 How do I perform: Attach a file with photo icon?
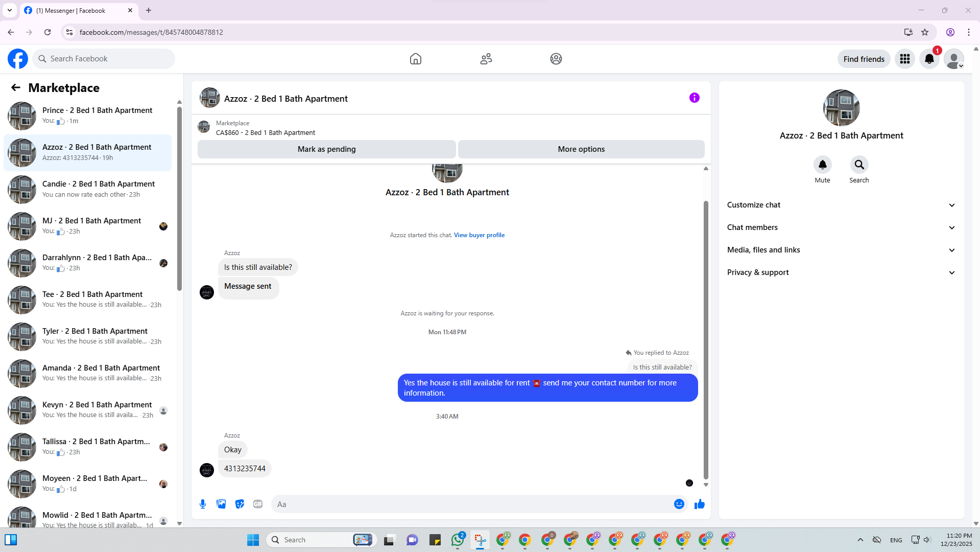point(221,504)
